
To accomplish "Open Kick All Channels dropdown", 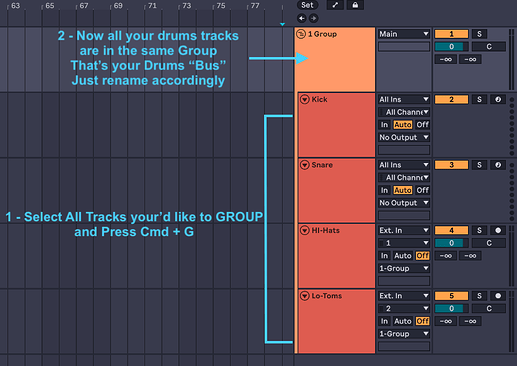I will [x=404, y=112].
